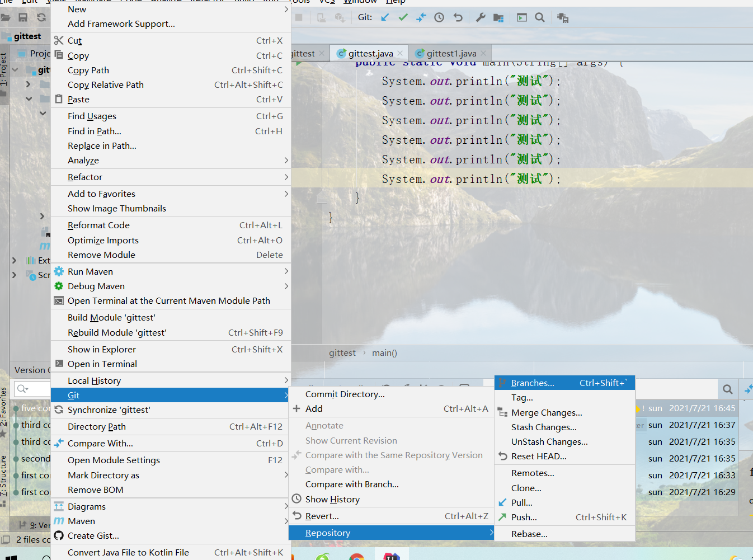Click the Git compare with branch toolbar icon
Viewport: 753px width, 560px height.
421,17
